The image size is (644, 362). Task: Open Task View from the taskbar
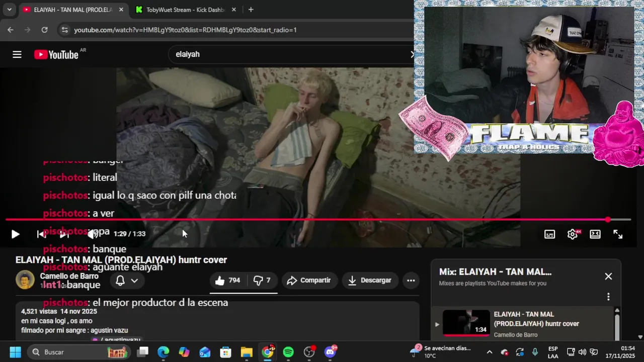tap(143, 352)
